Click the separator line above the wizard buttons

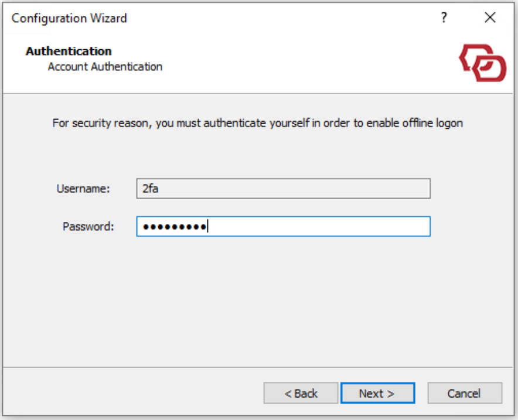point(258,368)
